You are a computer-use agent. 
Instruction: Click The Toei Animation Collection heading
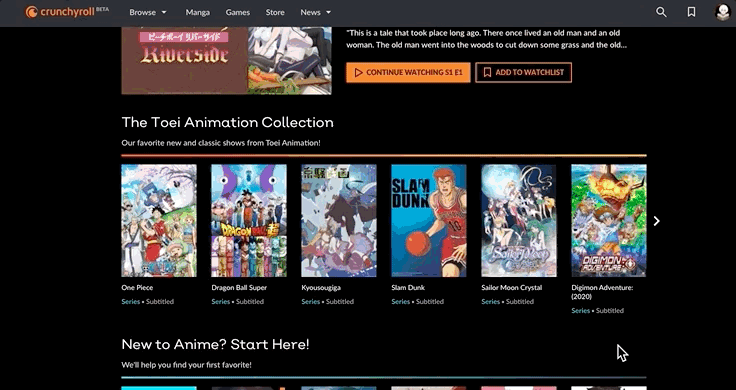click(228, 122)
